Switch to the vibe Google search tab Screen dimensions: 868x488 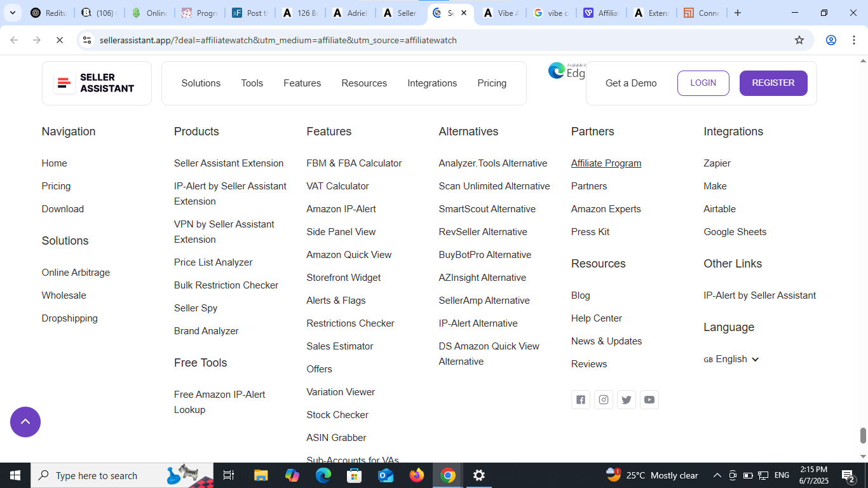click(x=550, y=13)
